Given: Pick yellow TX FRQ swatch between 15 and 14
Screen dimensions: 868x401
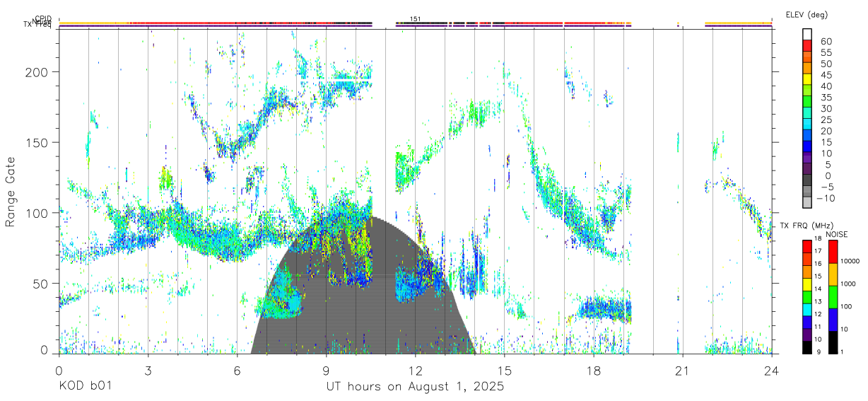Looking at the screenshot, I should click(x=807, y=284).
